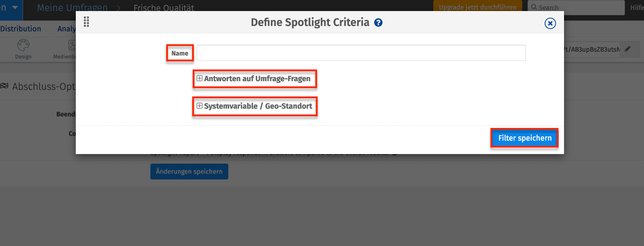
Task: Click Upgrade jetzt durchführen
Action: 477,7
